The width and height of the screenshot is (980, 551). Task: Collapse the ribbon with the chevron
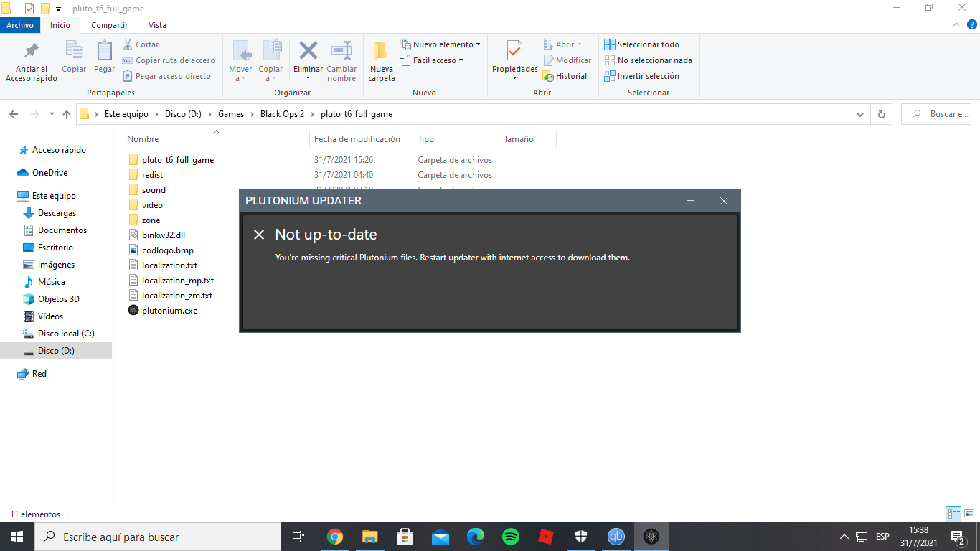point(956,24)
